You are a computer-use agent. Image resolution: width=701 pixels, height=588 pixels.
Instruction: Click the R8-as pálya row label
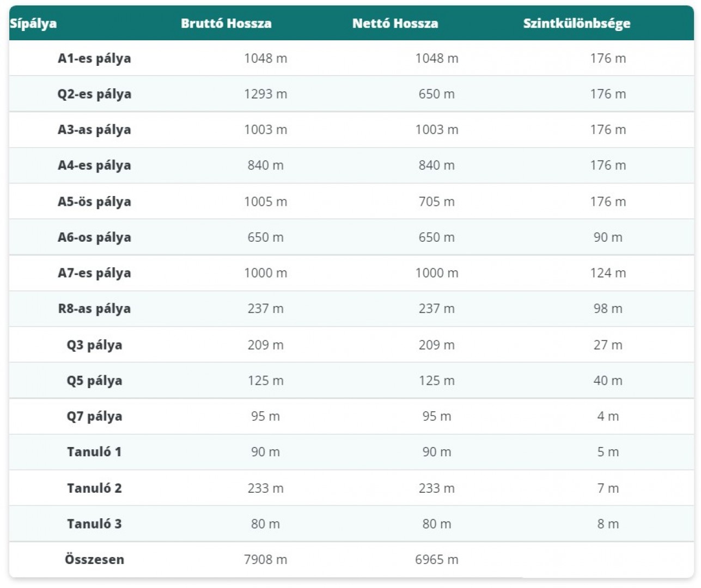(x=94, y=309)
